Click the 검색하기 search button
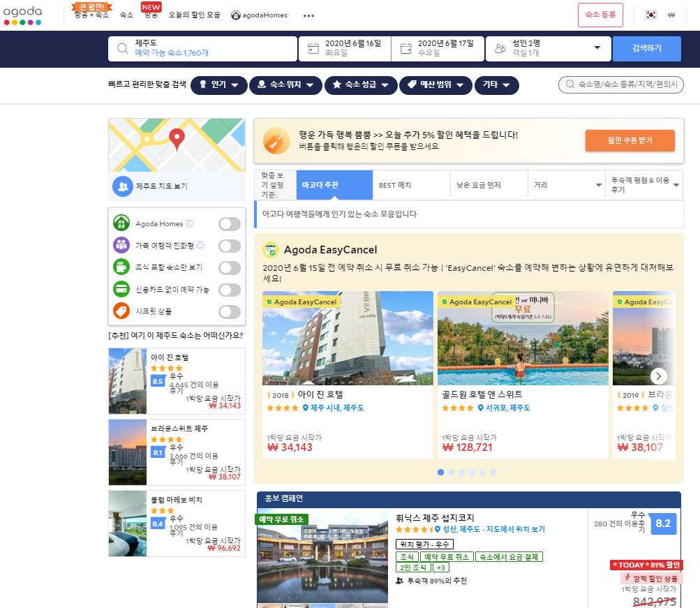 (x=647, y=48)
